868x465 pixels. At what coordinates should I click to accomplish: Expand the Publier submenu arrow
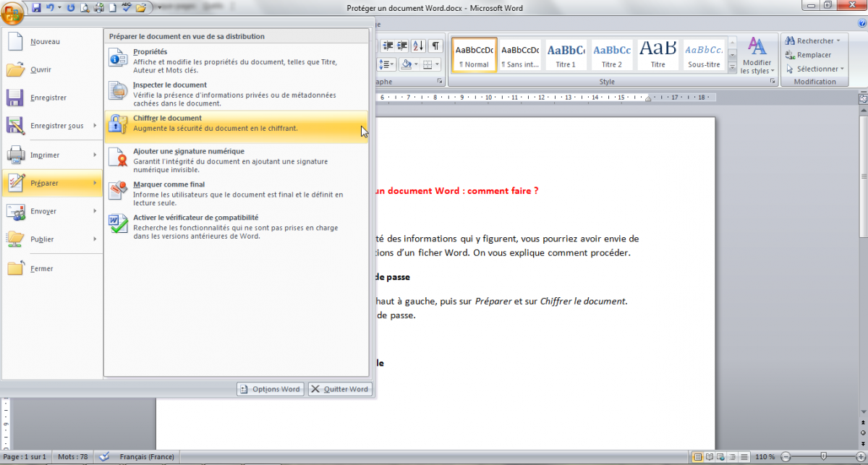[x=95, y=239]
